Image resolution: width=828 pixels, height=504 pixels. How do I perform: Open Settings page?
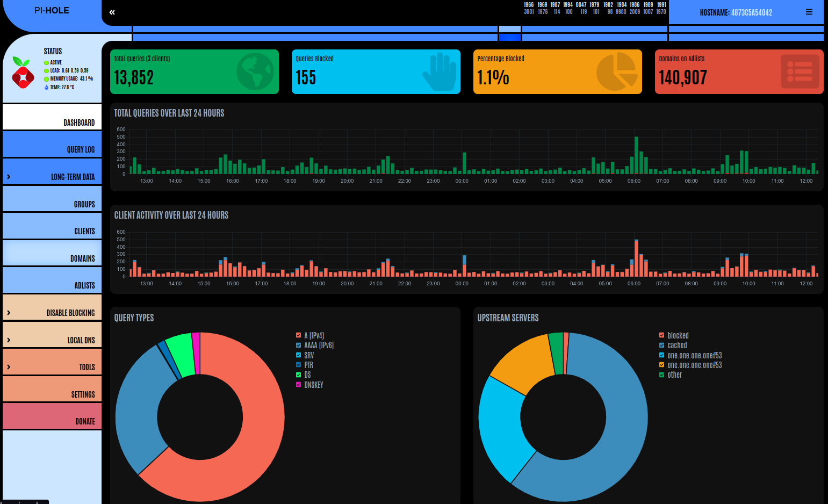tap(52, 389)
